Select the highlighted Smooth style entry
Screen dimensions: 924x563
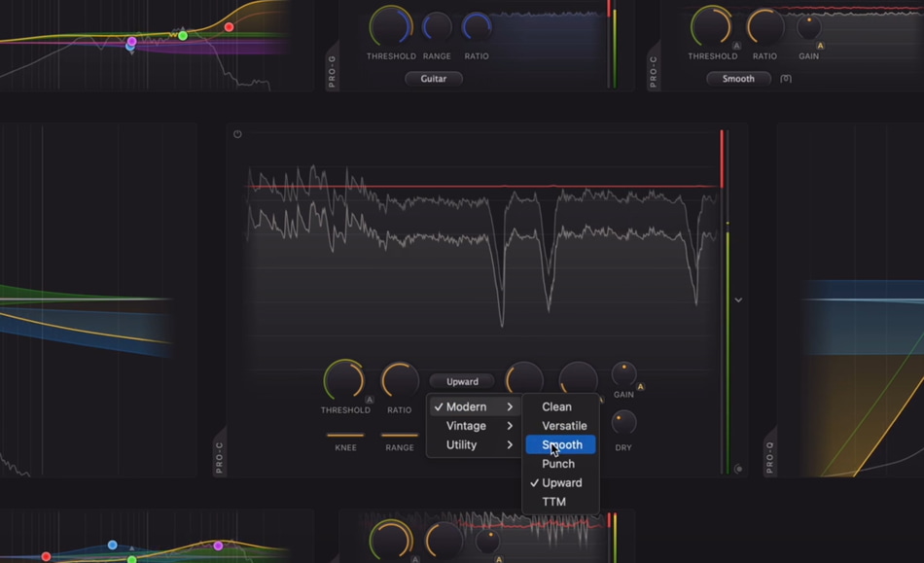pos(560,444)
